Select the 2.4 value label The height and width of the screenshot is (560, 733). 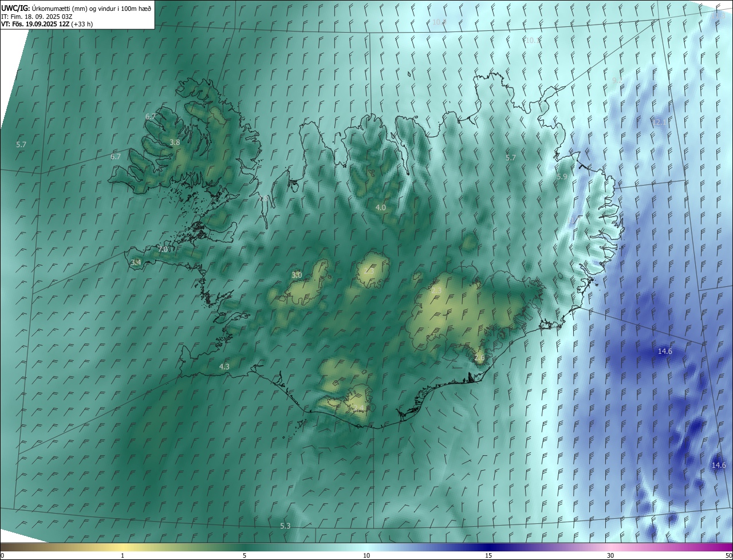point(358,408)
